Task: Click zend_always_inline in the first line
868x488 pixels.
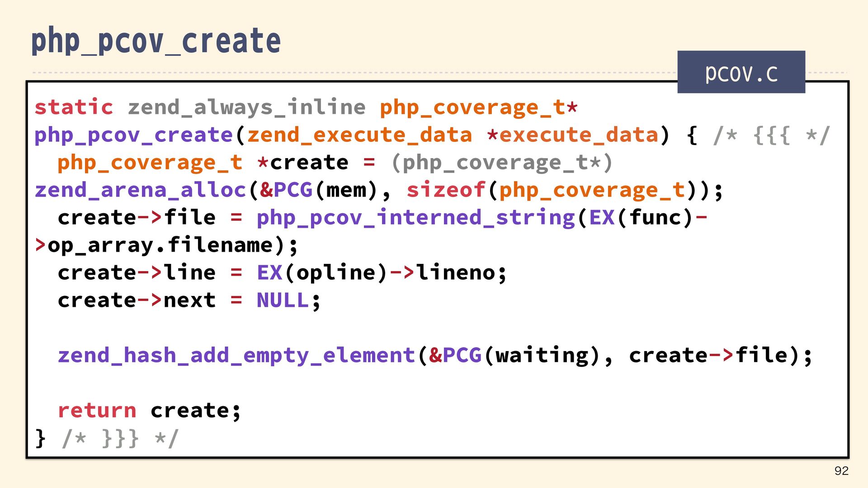Action: coord(246,108)
